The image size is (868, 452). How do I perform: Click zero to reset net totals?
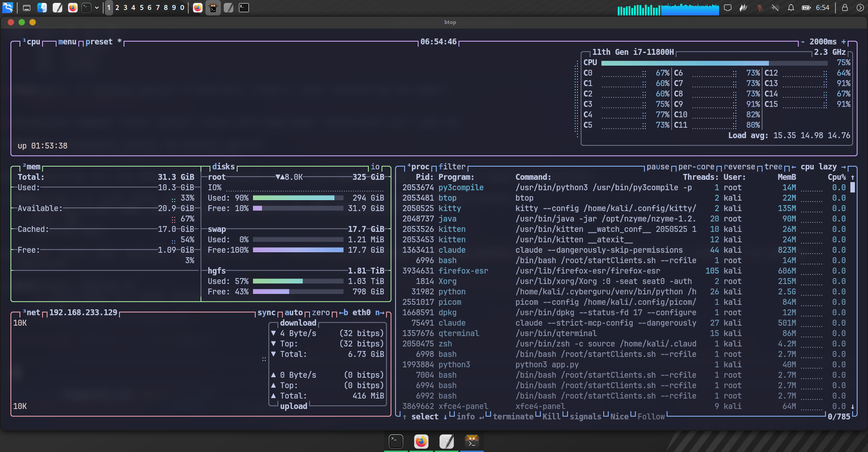tap(321, 313)
